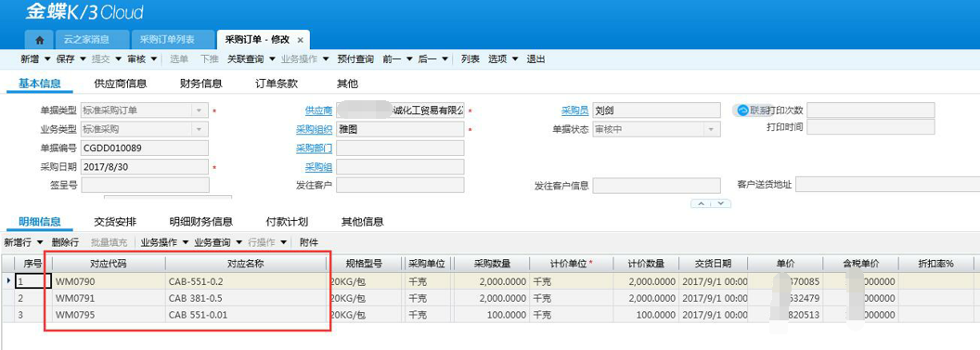This screenshot has height=350, width=980.
Task: Open the 关联查询 menu
Action: [245, 59]
